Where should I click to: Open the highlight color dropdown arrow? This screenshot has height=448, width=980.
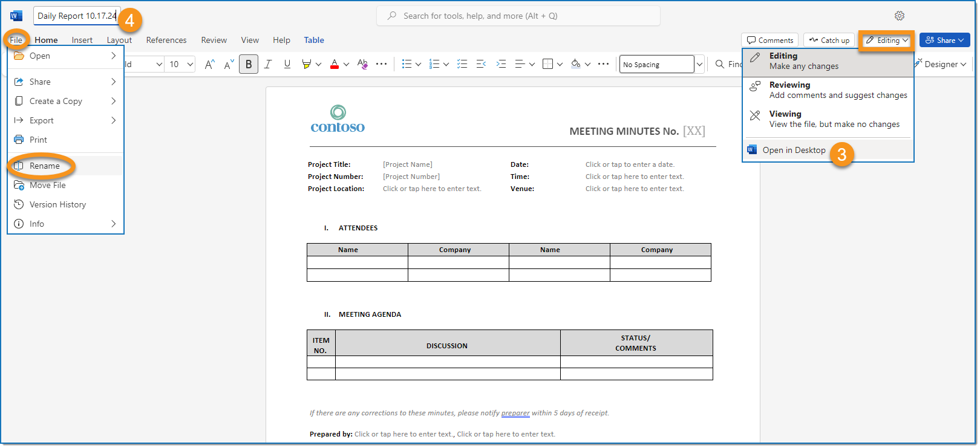(318, 64)
